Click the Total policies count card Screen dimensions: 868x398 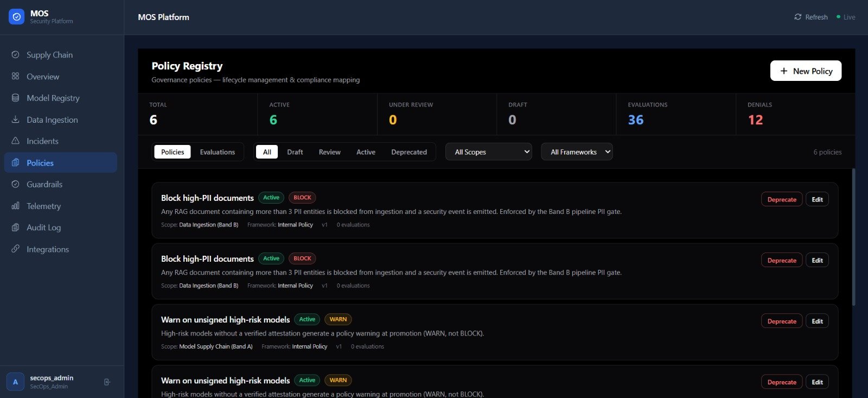click(x=198, y=114)
